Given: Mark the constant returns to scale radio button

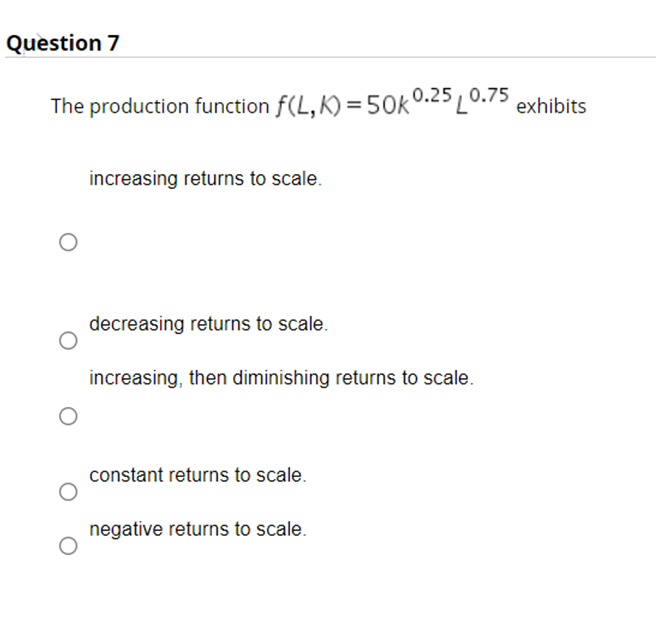Looking at the screenshot, I should pyautogui.click(x=68, y=491).
